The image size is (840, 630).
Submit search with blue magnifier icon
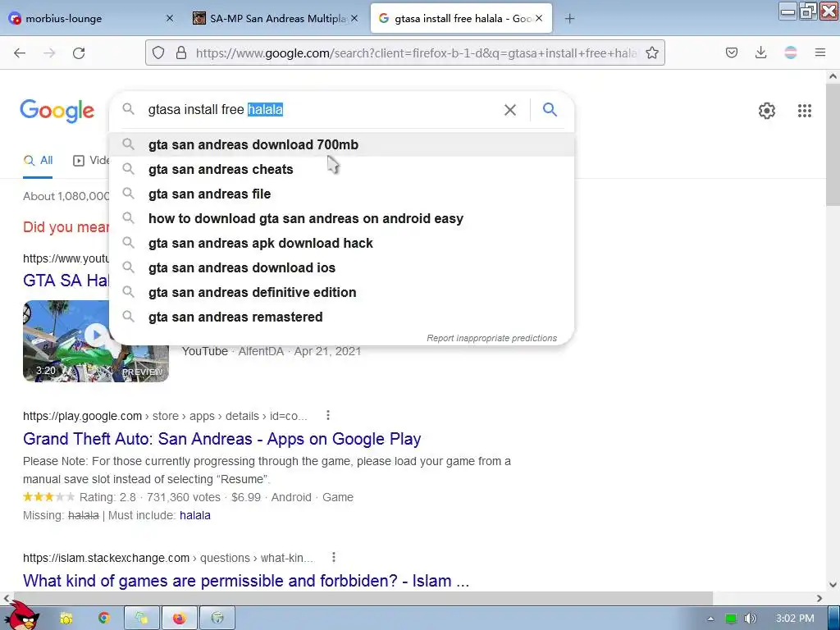550,110
